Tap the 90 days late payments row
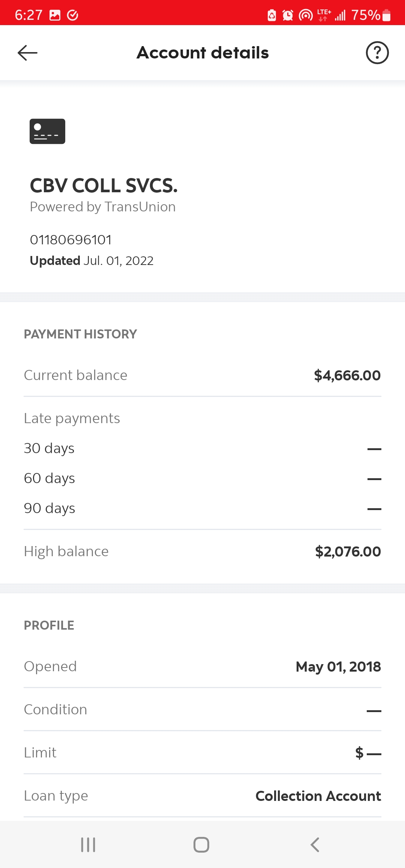 (x=202, y=508)
